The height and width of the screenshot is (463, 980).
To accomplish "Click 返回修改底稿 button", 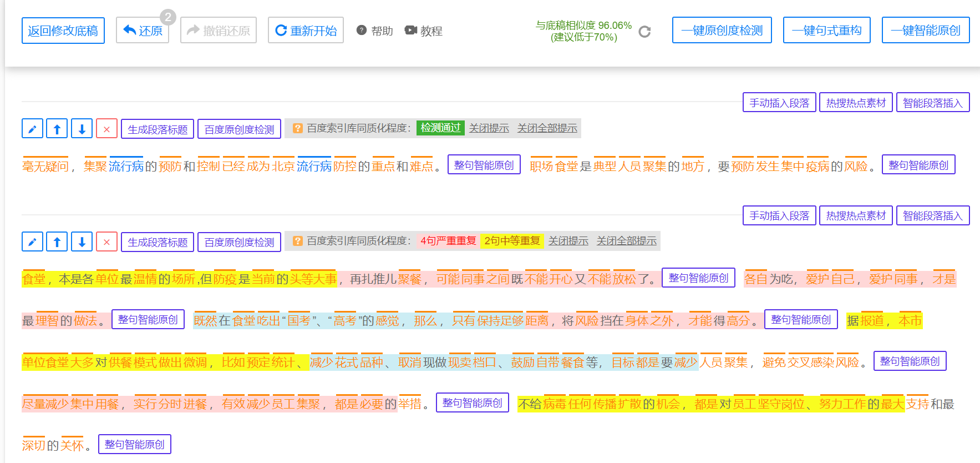I will click(63, 30).
